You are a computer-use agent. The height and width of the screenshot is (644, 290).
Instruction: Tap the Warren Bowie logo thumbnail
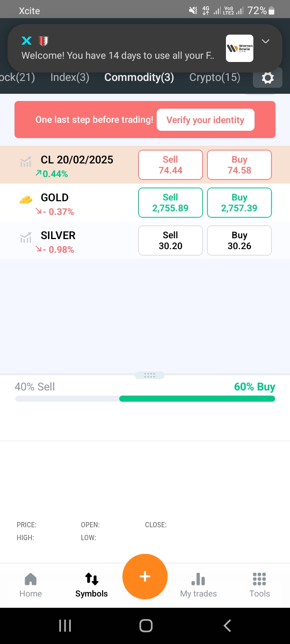240,48
